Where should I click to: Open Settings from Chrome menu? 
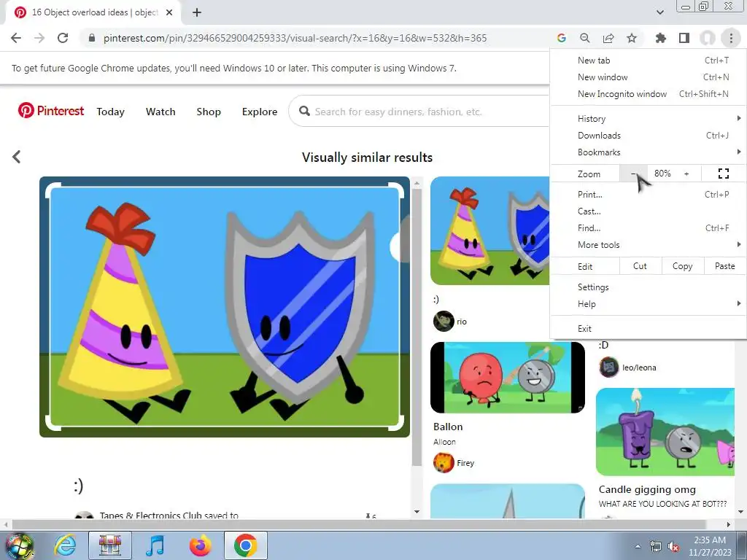648,287
